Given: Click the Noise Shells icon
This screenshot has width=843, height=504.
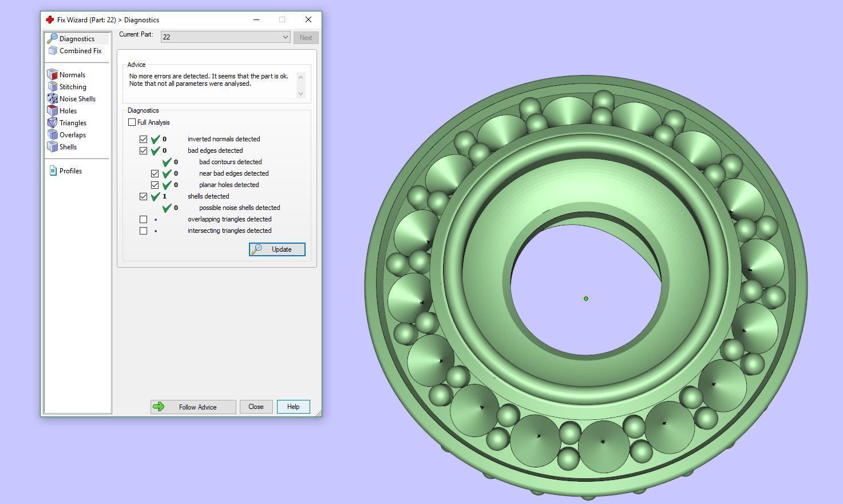Looking at the screenshot, I should (53, 98).
